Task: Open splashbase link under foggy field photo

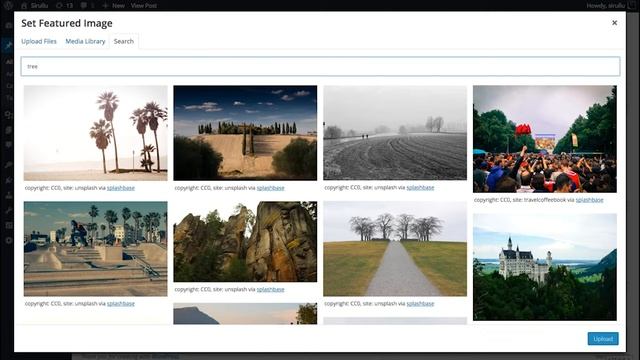Action: tap(420, 187)
